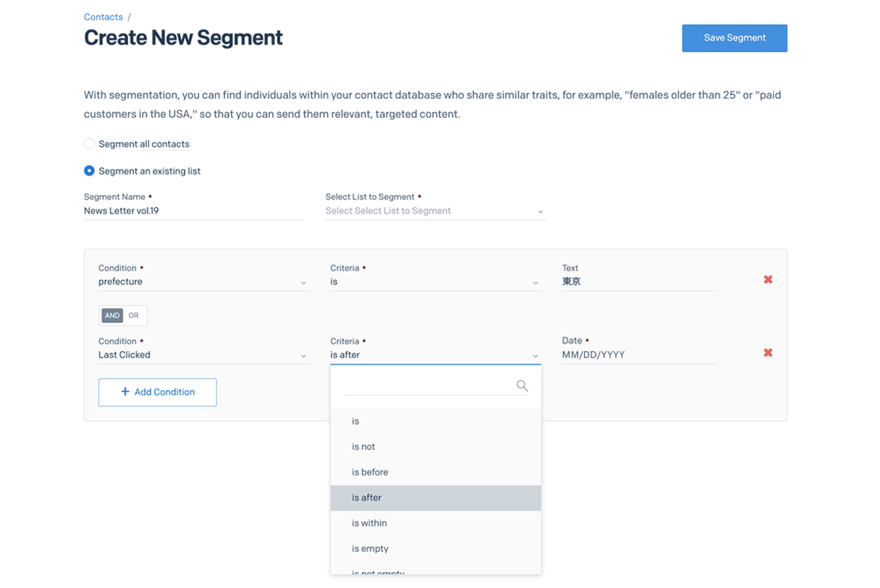Click the search magnifier icon in dropdown
880x588 pixels.
pos(522,386)
